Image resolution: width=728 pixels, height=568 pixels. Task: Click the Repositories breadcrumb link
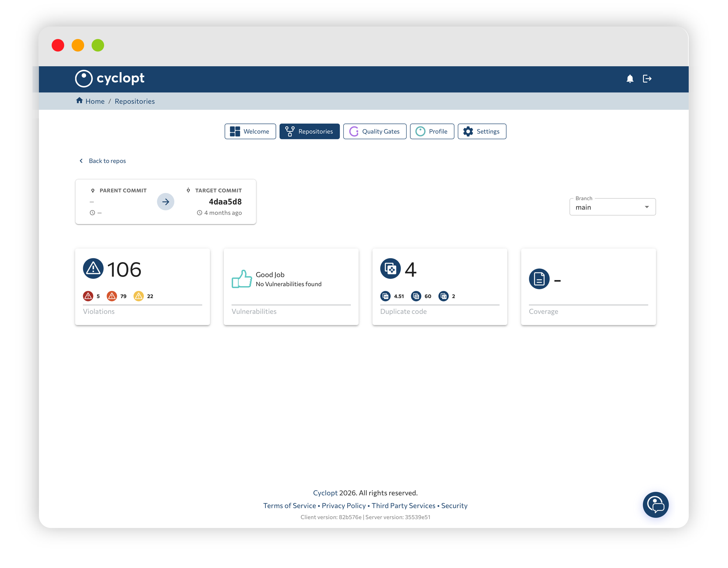click(x=135, y=101)
